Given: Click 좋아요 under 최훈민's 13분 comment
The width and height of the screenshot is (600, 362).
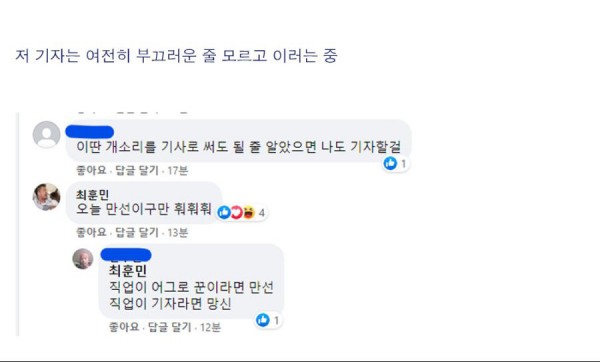Looking at the screenshot, I should click(91, 232).
